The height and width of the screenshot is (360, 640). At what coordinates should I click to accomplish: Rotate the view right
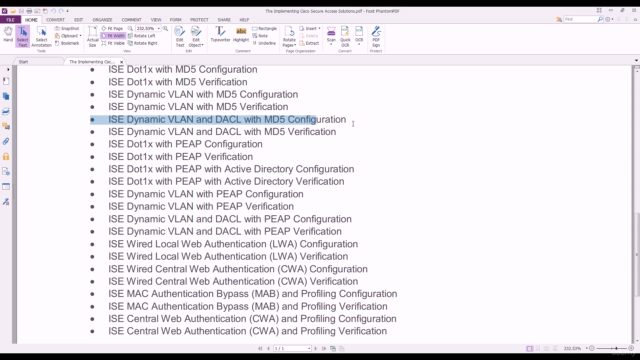[x=143, y=43]
